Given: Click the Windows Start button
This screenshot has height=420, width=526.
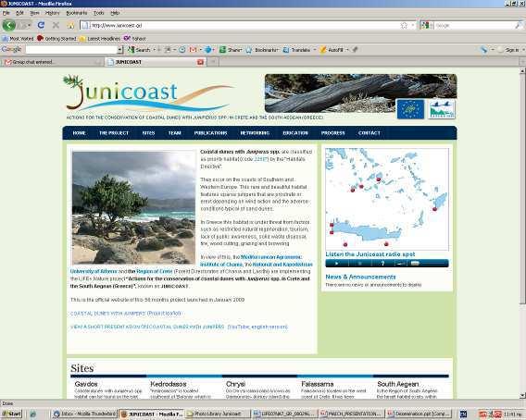Looking at the screenshot, I should 11,414.
